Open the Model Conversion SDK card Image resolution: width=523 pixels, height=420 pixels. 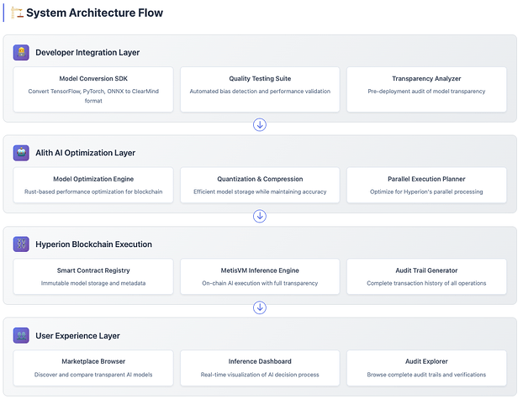(x=93, y=89)
